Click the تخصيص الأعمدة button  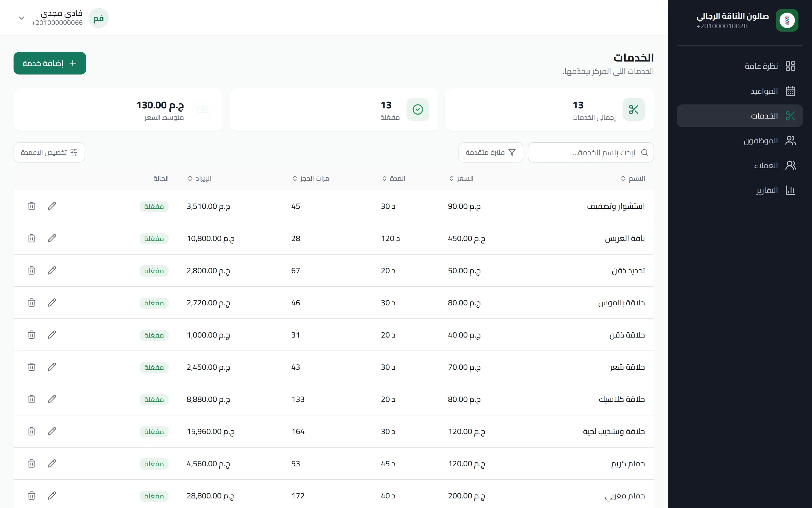click(49, 152)
